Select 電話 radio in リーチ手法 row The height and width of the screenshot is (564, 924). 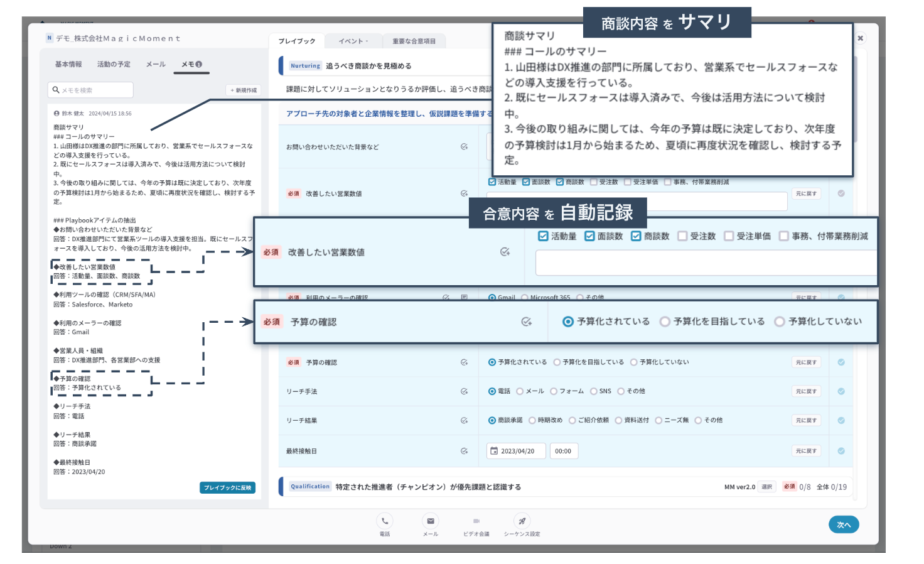pos(492,391)
